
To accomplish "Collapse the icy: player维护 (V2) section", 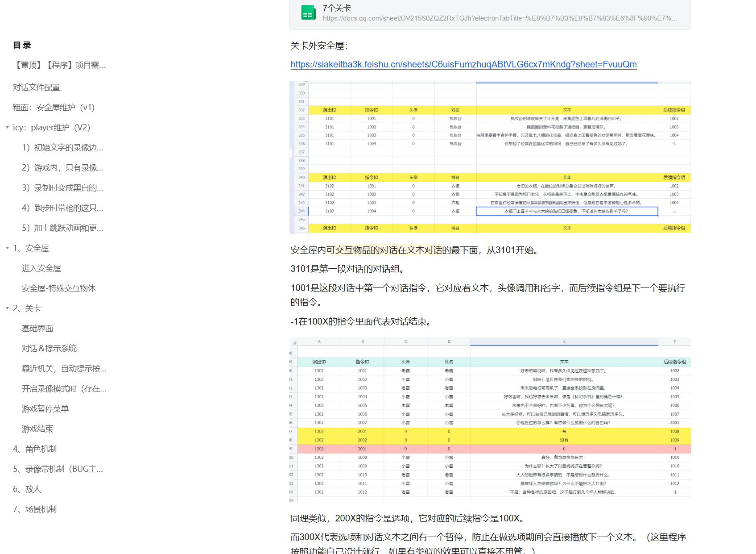I will [x=7, y=128].
